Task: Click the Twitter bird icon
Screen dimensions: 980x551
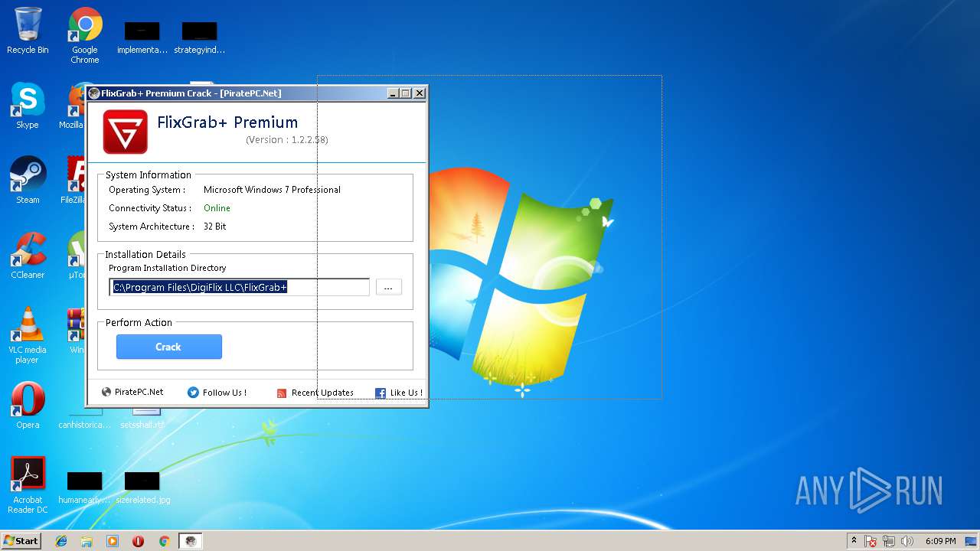Action: tap(193, 392)
